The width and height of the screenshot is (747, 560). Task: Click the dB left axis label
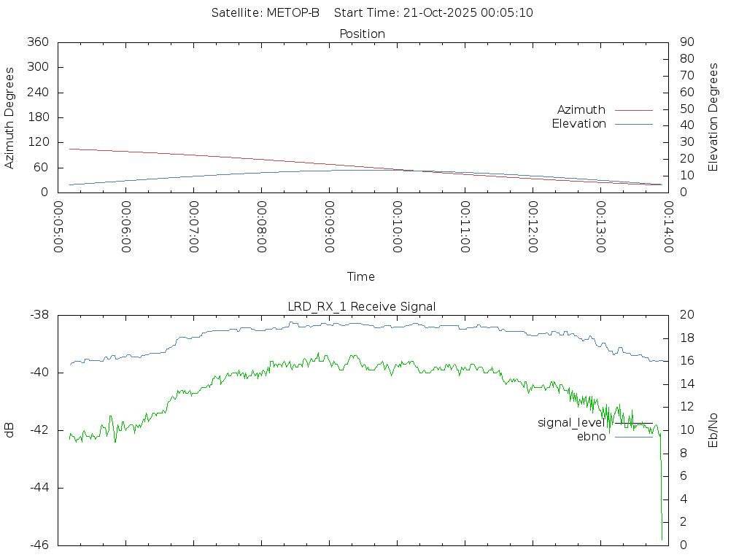[9, 429]
